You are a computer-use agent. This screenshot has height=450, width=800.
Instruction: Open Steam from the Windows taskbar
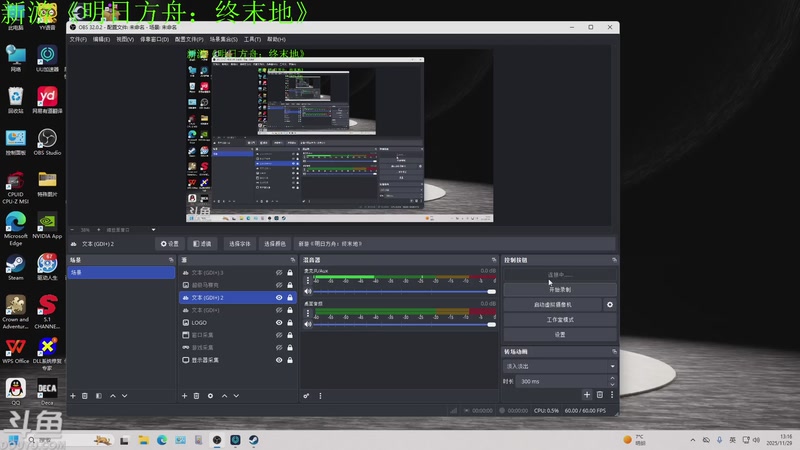[x=254, y=440]
